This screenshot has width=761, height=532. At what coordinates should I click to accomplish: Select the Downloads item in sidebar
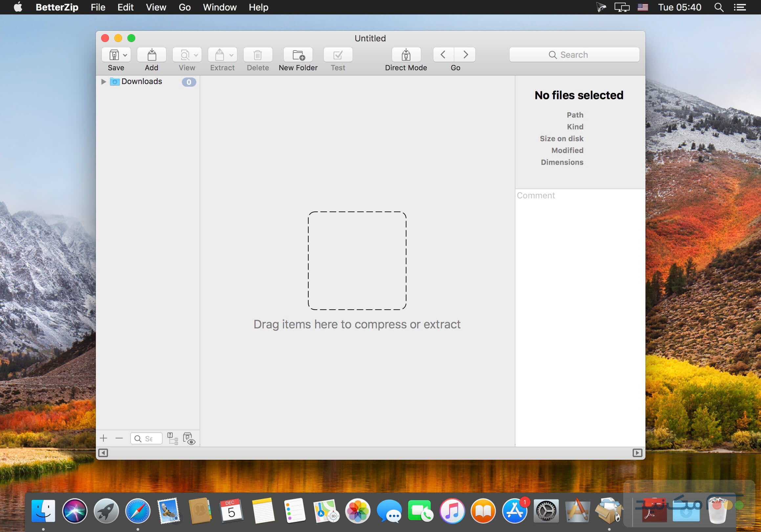click(x=141, y=81)
